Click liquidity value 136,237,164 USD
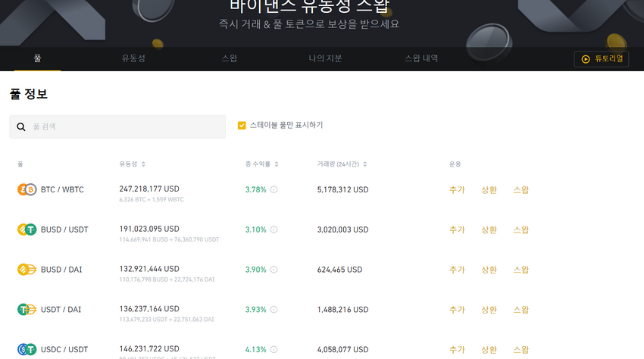 point(149,308)
